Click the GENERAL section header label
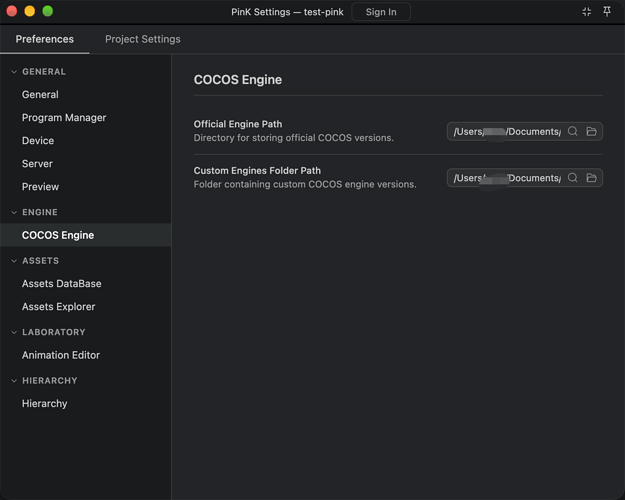This screenshot has width=625, height=500. coord(44,72)
